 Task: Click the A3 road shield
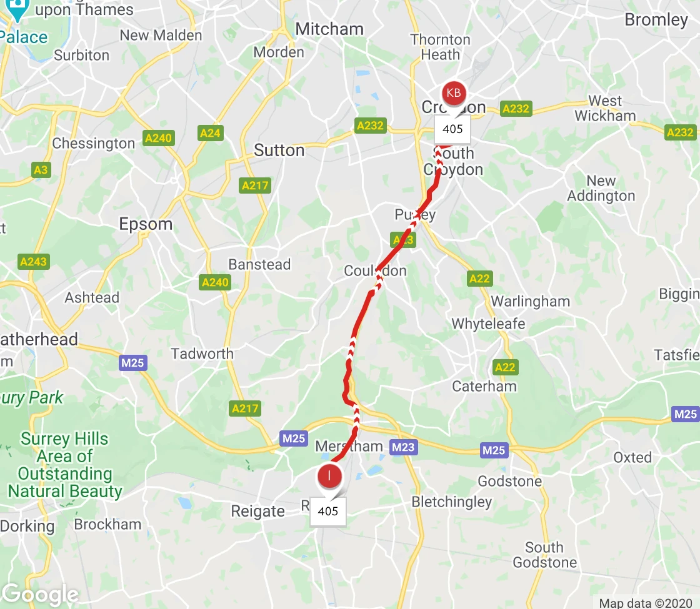tap(41, 170)
